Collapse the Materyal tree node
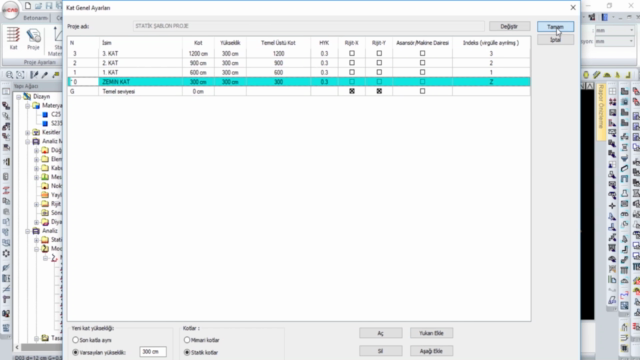The width and height of the screenshot is (640, 360). [27, 106]
